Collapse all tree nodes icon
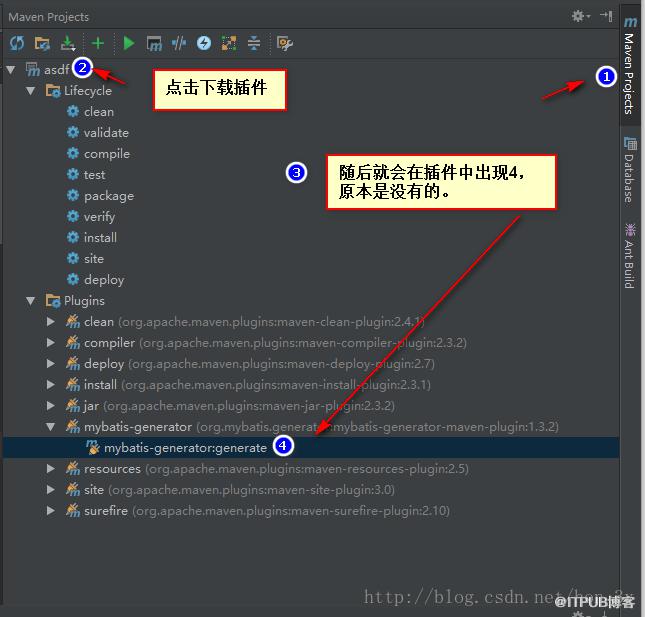The width and height of the screenshot is (645, 617). click(x=254, y=43)
